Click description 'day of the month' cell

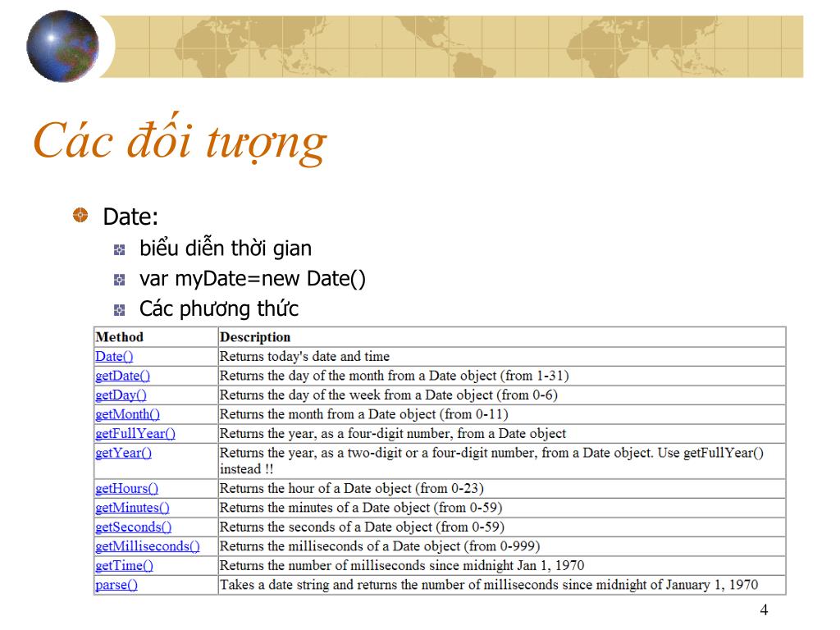click(502, 376)
